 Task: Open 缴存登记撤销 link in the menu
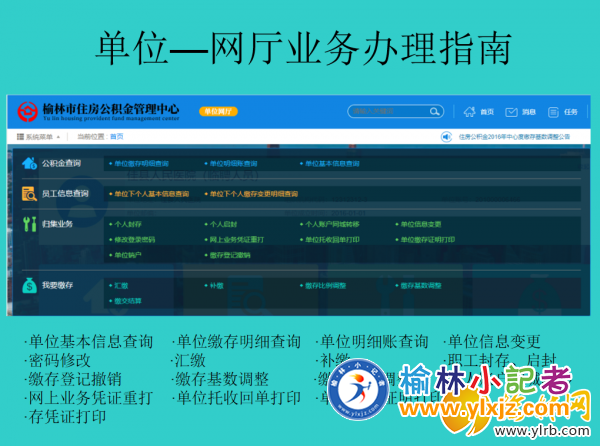(x=230, y=255)
